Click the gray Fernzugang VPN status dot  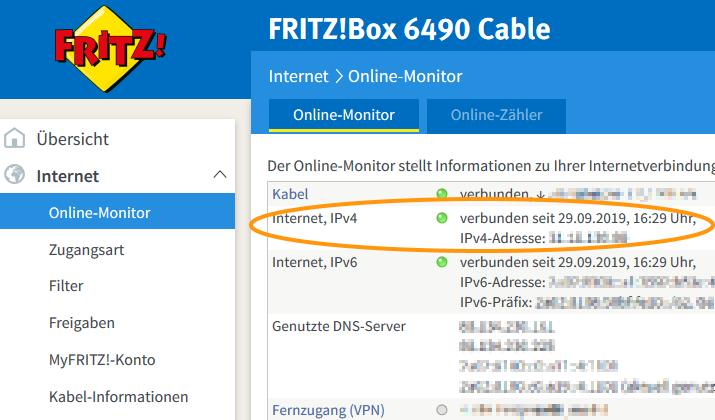[442, 409]
